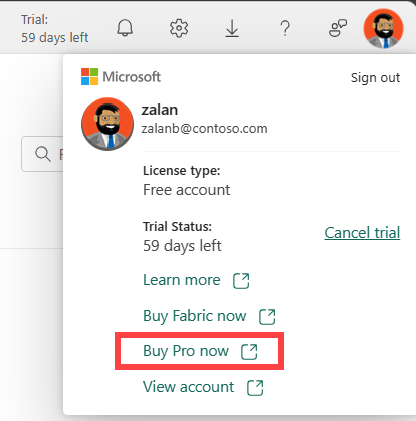Open the settings gear menu
Viewport: 416px width, 421px height.
click(179, 28)
